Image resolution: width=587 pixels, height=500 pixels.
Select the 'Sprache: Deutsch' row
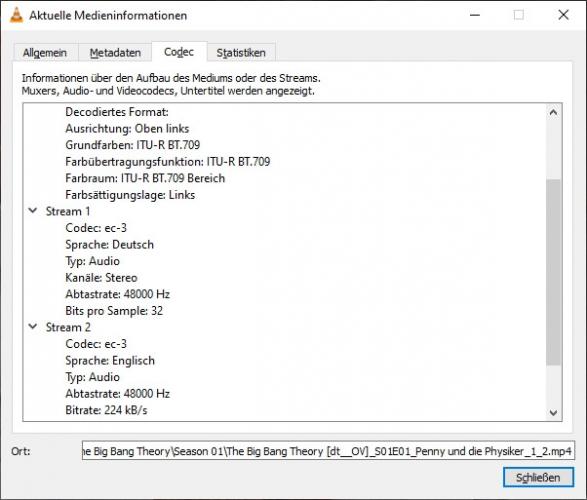(109, 245)
